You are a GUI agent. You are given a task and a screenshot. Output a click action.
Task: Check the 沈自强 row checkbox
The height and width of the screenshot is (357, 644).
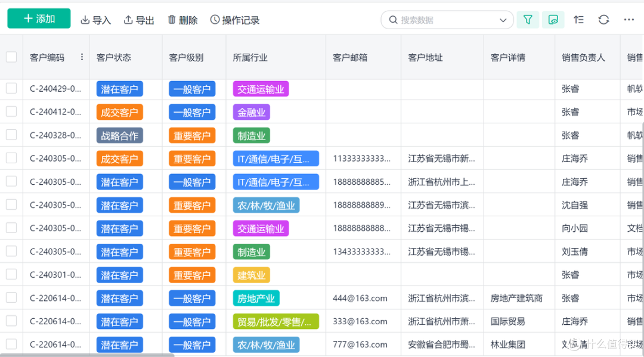click(11, 204)
